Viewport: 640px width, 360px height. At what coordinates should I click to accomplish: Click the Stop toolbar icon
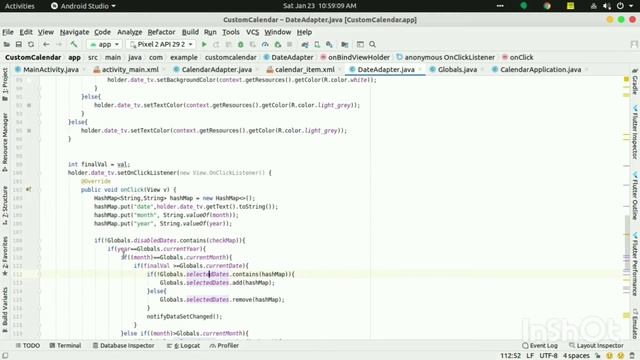click(290, 44)
